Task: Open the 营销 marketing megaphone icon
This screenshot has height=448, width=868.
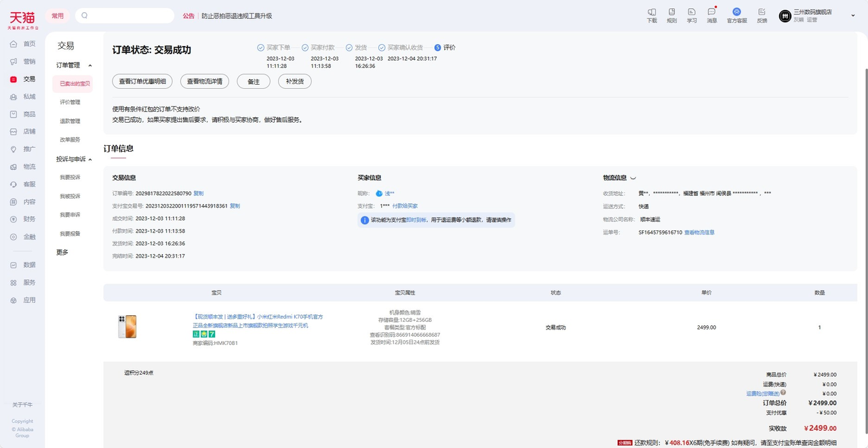Action: (14, 61)
